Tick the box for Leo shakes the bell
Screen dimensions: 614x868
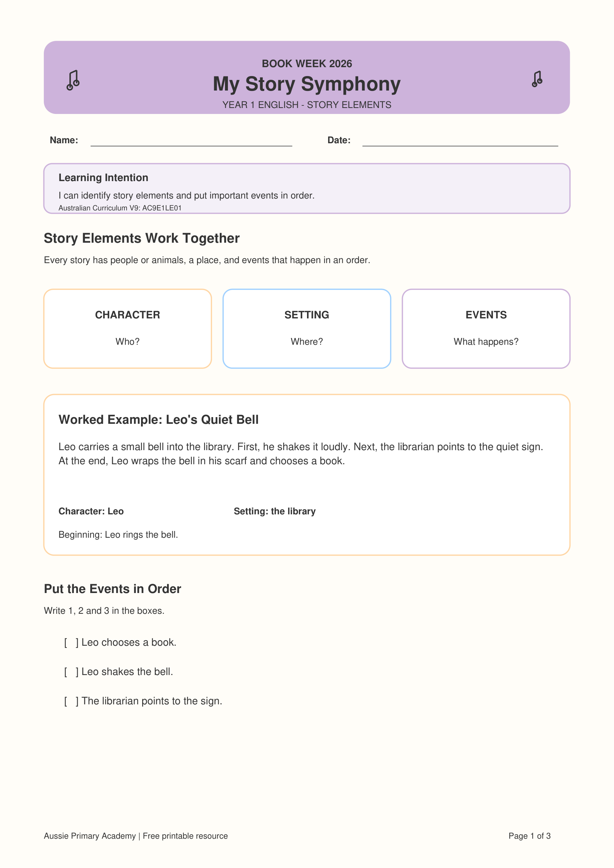(x=71, y=672)
